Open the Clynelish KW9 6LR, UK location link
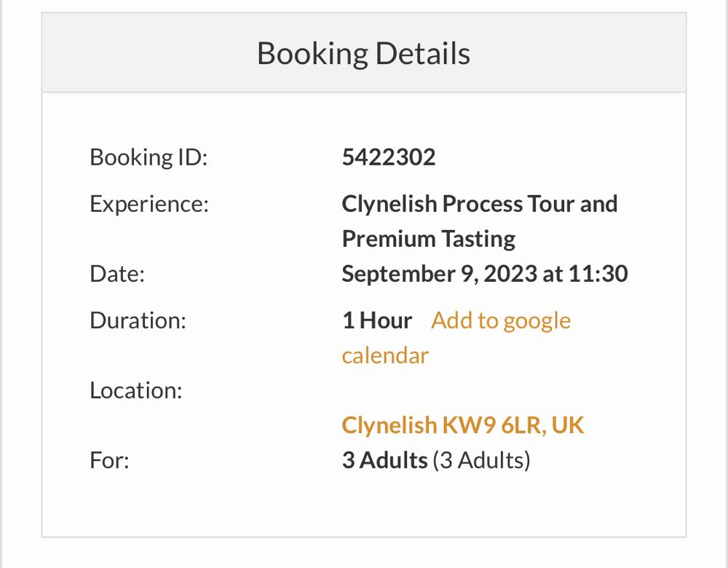This screenshot has width=728, height=568. coord(462,425)
